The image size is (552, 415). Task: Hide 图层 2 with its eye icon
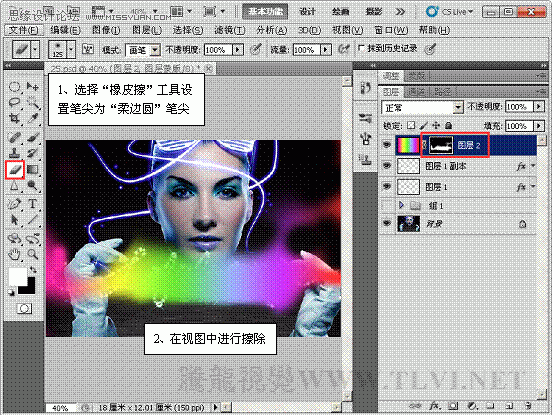(387, 145)
